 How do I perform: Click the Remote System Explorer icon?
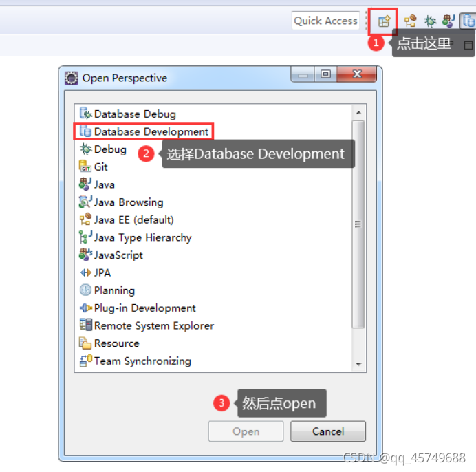[85, 325]
